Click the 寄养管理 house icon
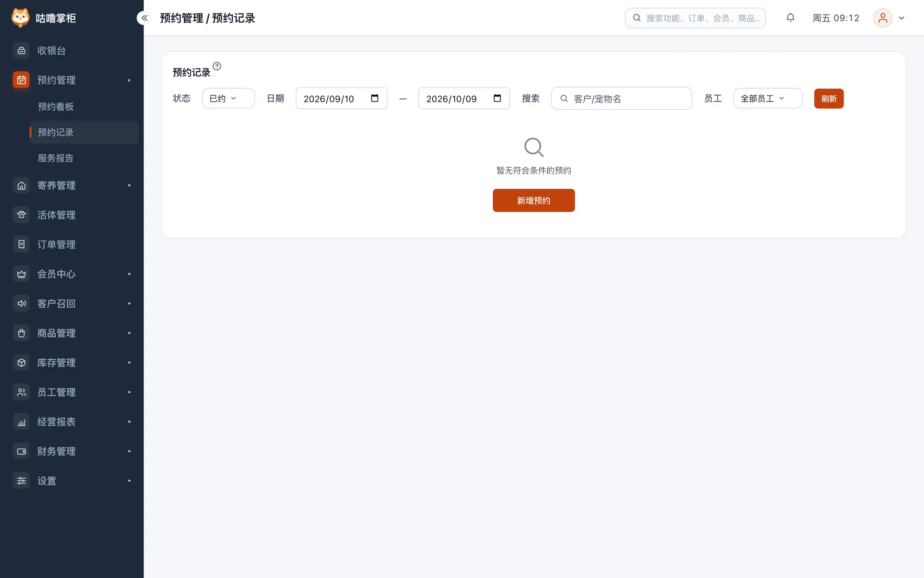Screen dimensions: 924x578 pos(21,185)
